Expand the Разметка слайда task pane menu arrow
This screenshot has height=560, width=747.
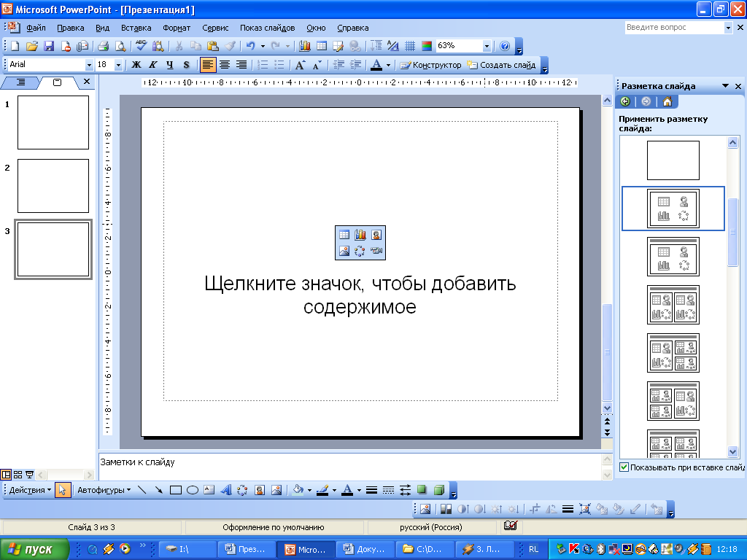(x=726, y=86)
